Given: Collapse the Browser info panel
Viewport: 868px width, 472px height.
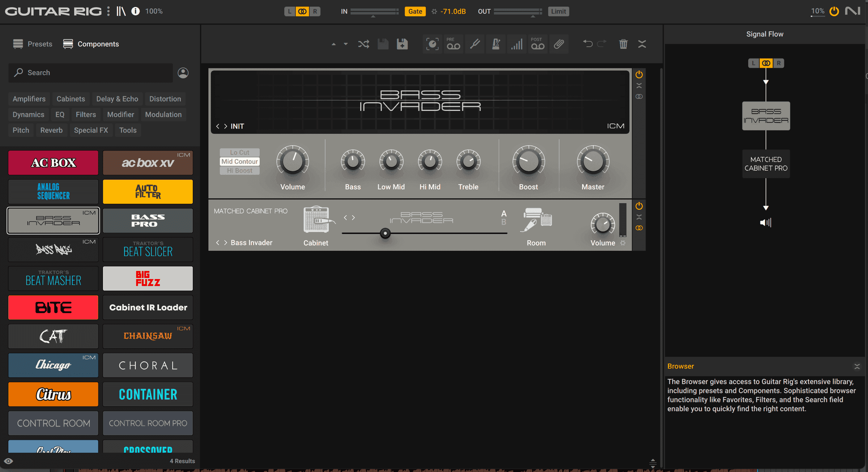Looking at the screenshot, I should point(857,366).
